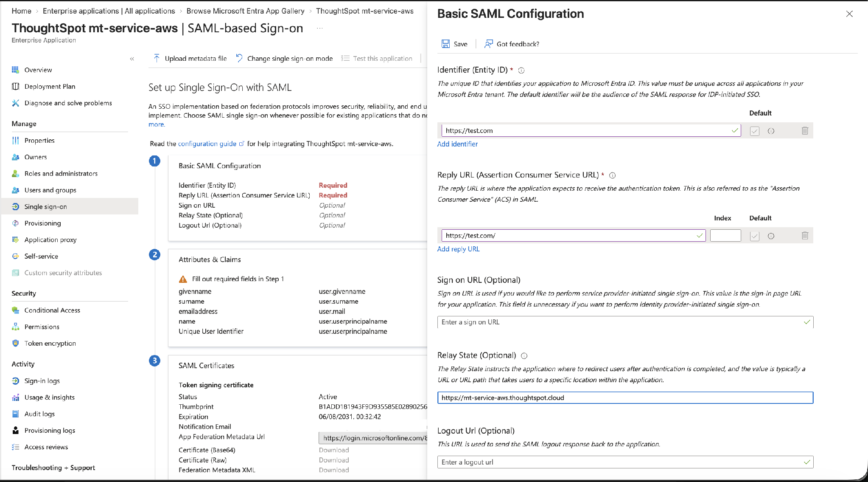Click the Enter a sign on URL field
868x482 pixels.
[625, 322]
